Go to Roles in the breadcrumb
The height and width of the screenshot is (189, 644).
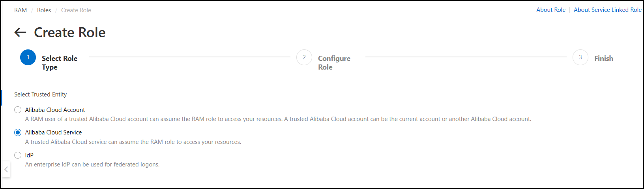[x=44, y=10]
